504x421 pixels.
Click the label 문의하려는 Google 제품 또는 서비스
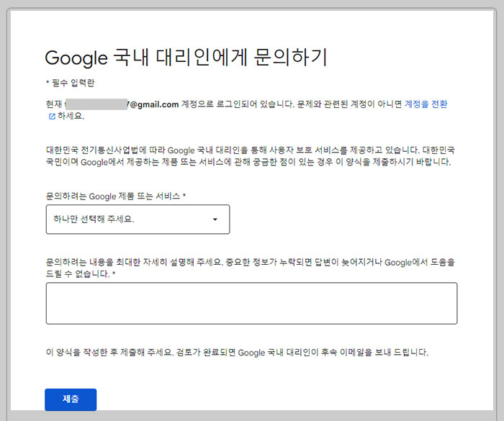116,196
